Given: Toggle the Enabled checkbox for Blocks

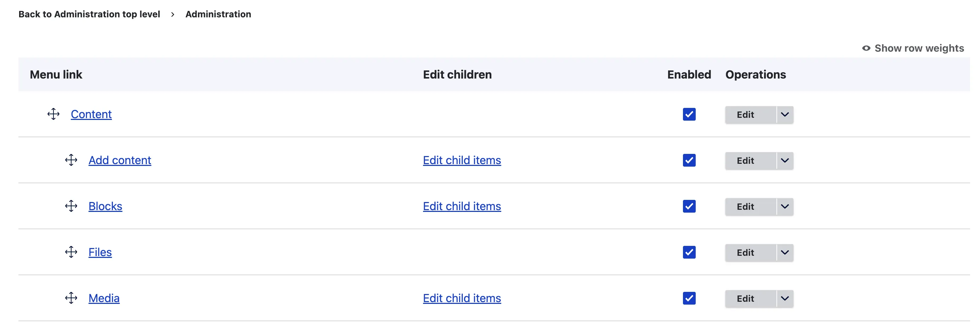Looking at the screenshot, I should tap(689, 206).
